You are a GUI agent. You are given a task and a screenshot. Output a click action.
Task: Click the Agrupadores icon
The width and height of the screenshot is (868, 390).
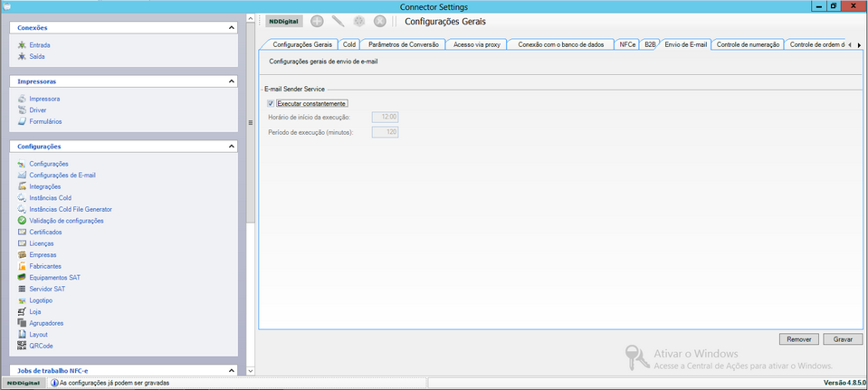tap(22, 323)
